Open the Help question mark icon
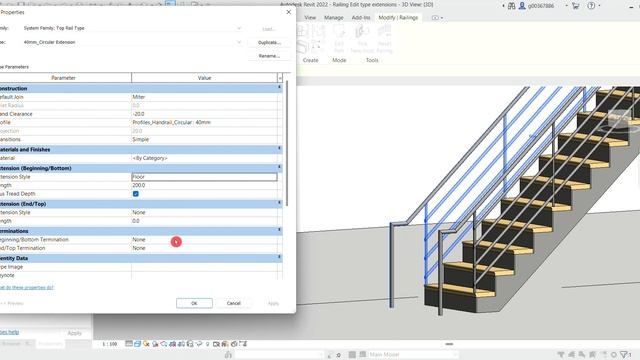This screenshot has width=640, height=360. [x=591, y=6]
